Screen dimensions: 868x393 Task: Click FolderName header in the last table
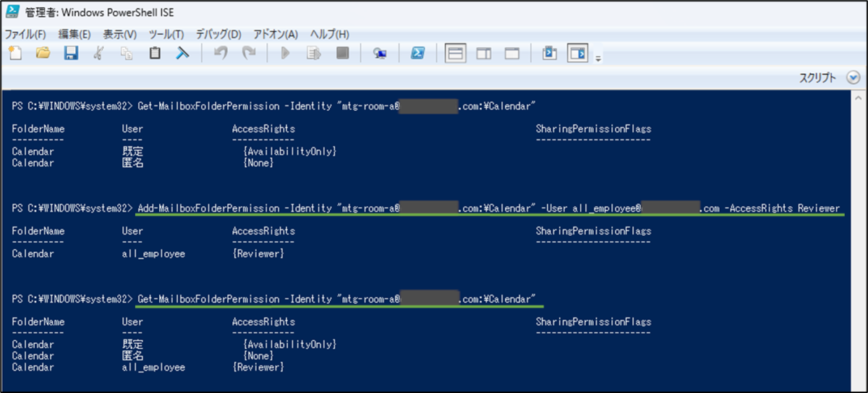[38, 322]
